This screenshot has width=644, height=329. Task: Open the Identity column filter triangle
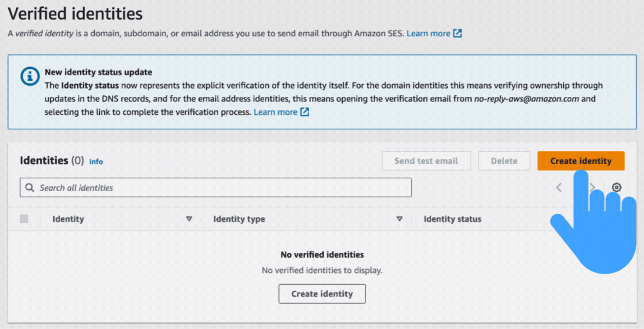point(190,219)
